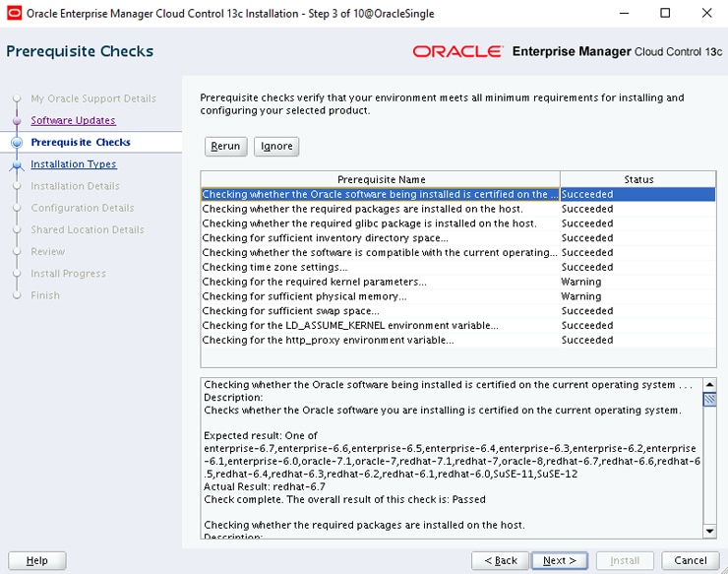Close the installer window
The image size is (728, 574).
pyautogui.click(x=706, y=13)
